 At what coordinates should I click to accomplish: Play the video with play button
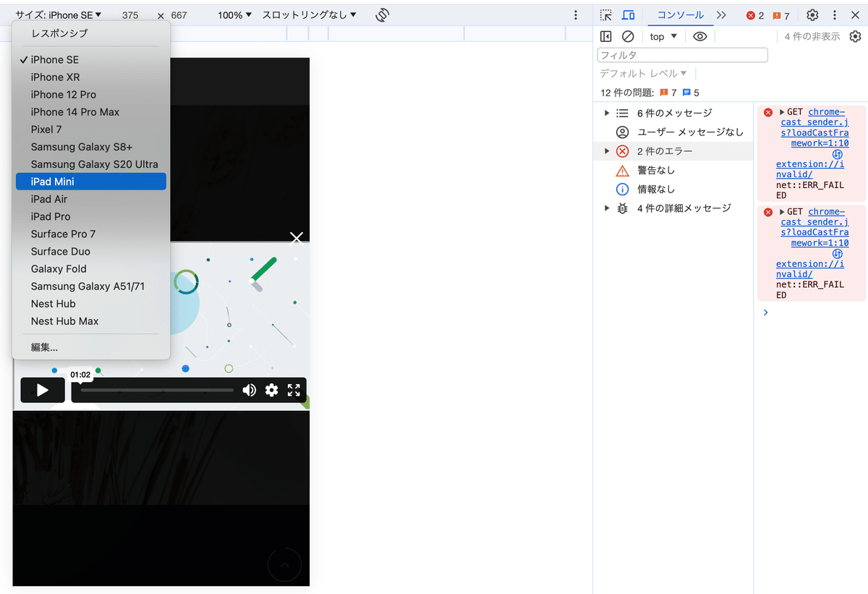click(43, 390)
